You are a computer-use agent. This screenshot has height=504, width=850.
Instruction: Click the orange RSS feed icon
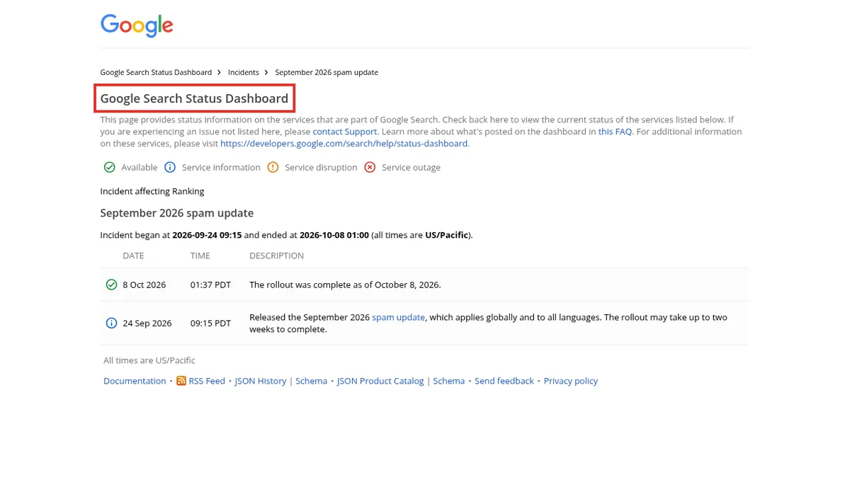coord(181,381)
